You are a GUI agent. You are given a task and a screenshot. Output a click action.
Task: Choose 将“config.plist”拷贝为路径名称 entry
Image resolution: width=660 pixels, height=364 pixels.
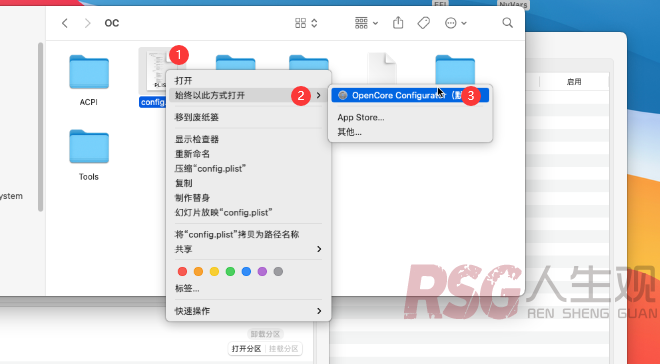tap(248, 234)
